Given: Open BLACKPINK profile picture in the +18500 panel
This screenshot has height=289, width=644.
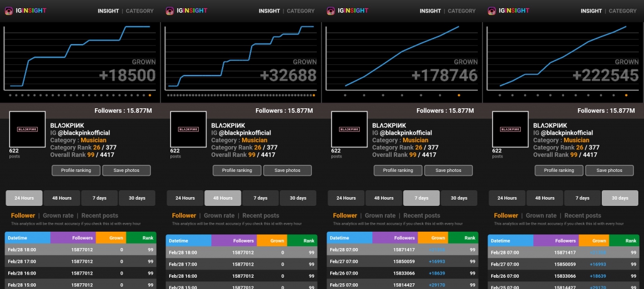Looking at the screenshot, I should pyautogui.click(x=28, y=129).
